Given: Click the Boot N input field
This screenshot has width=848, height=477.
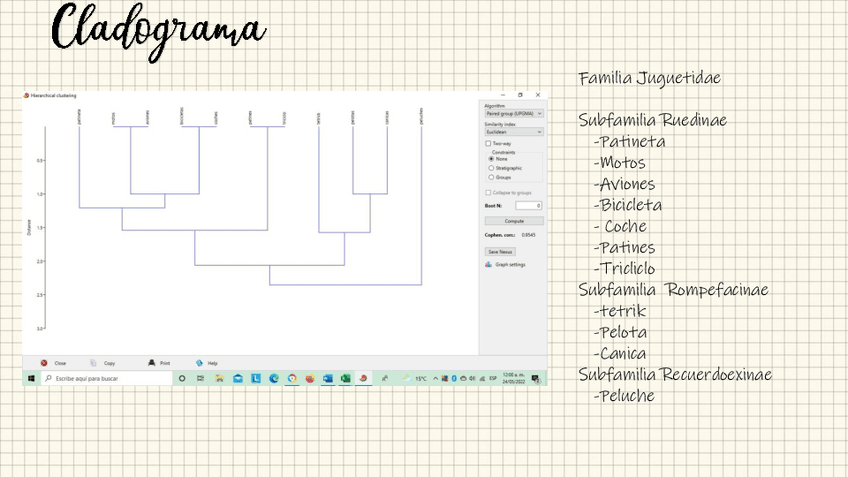Looking at the screenshot, I should [529, 205].
